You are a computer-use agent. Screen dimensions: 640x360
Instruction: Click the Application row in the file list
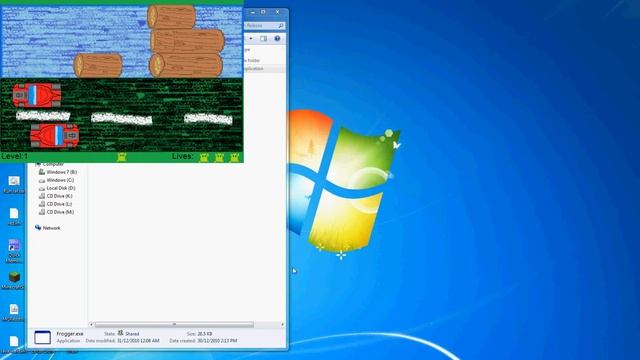point(264,69)
